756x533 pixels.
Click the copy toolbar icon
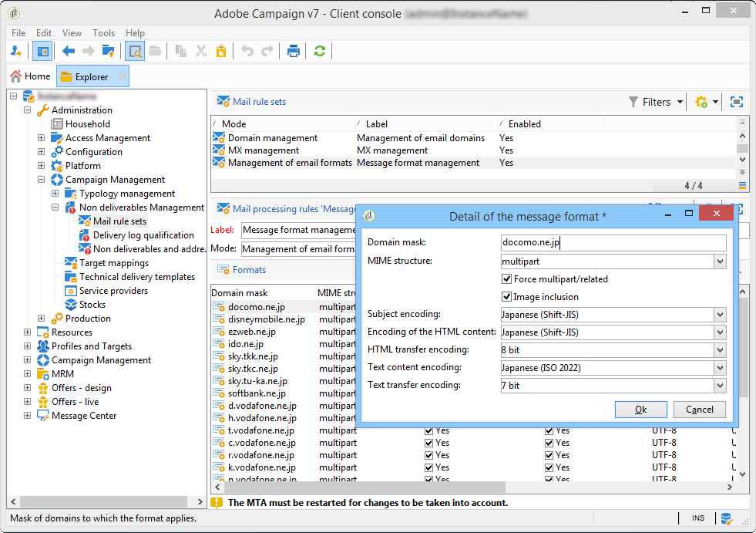[181, 51]
